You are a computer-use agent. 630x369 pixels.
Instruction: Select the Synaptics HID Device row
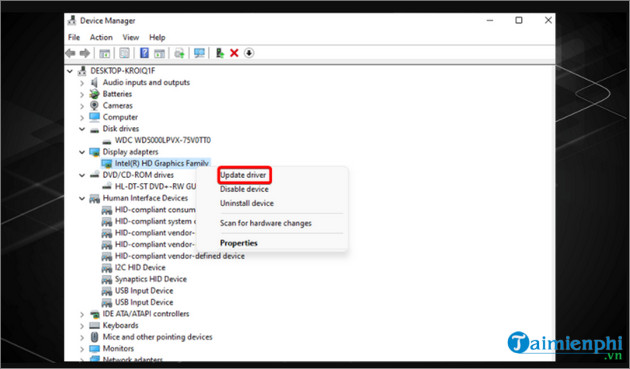[x=151, y=279]
